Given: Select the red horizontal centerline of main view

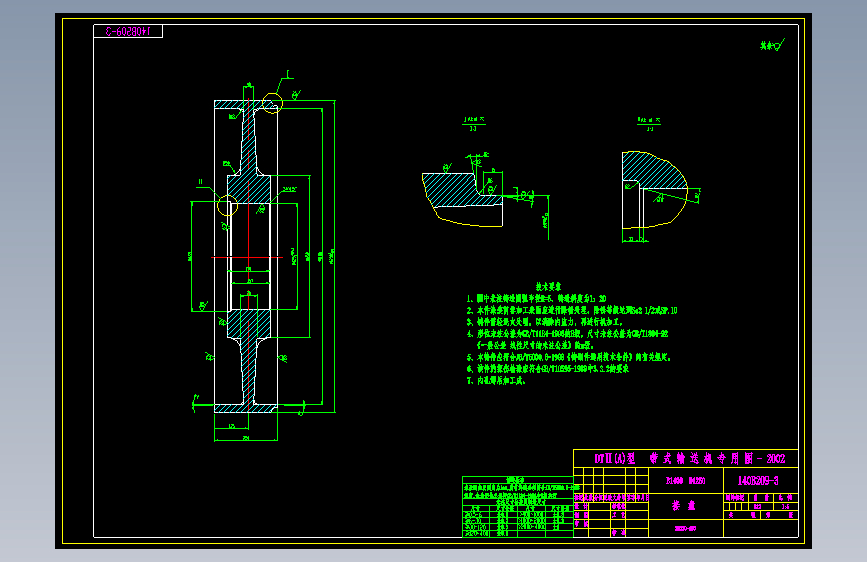Looking at the screenshot, I should coord(247,257).
